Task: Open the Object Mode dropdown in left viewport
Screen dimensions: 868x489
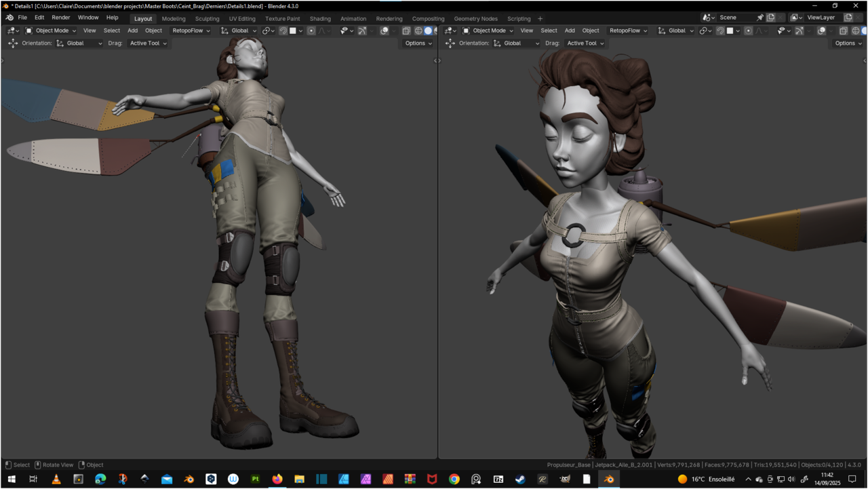Action: pyautogui.click(x=52, y=31)
